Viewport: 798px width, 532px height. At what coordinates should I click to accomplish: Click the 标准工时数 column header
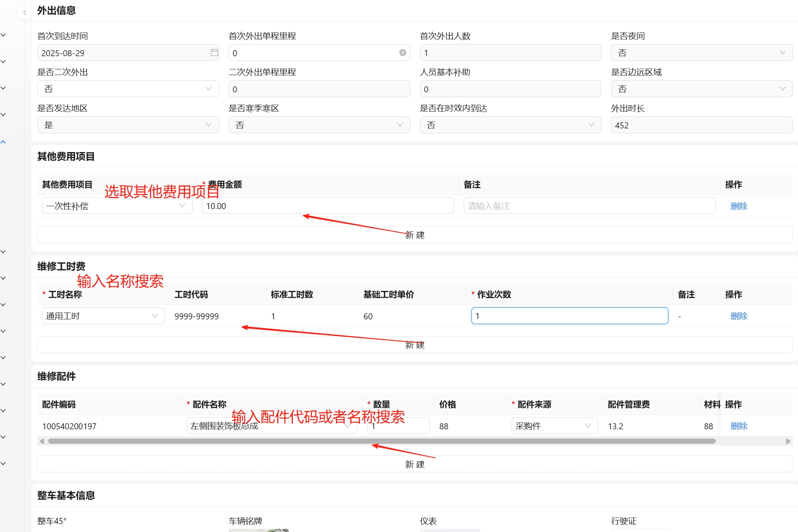pos(292,294)
